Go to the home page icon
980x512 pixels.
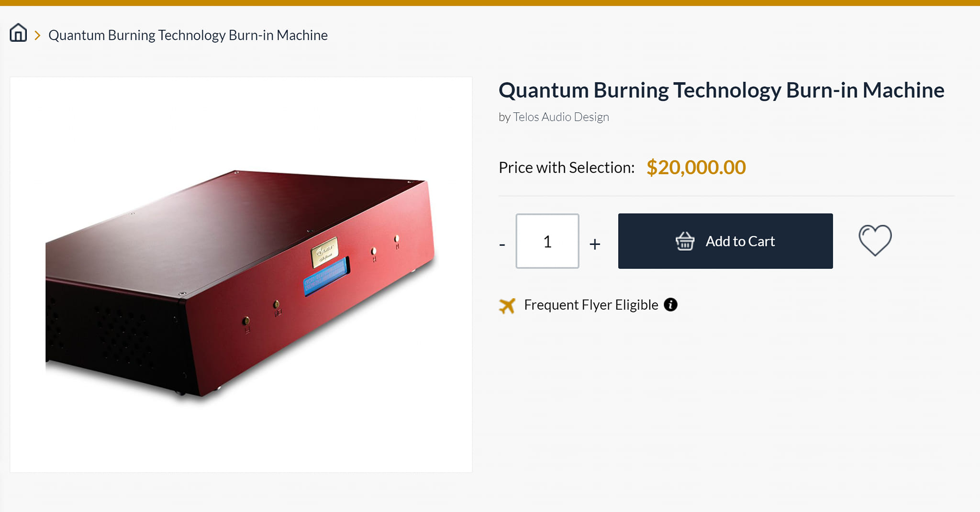(18, 33)
